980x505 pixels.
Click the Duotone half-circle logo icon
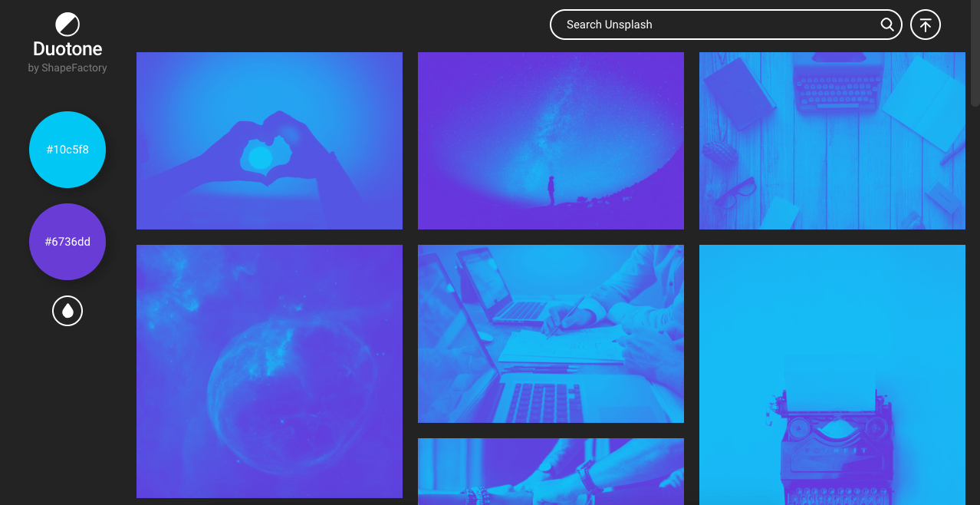67,25
